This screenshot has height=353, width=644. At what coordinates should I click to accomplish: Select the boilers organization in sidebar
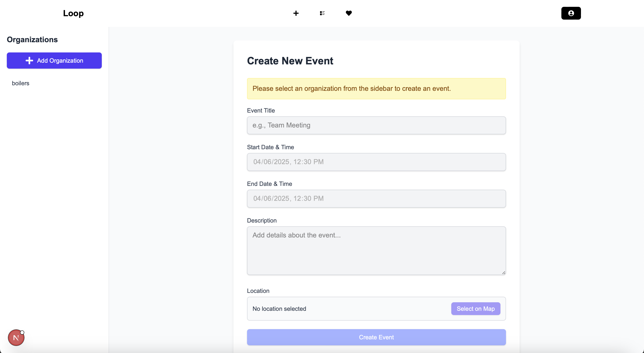[x=20, y=83]
